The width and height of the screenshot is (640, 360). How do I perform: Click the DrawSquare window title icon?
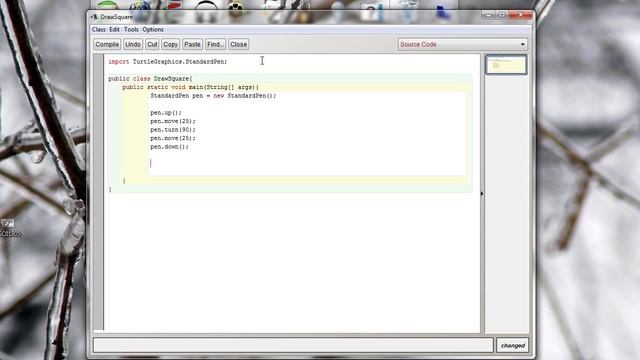(x=94, y=17)
